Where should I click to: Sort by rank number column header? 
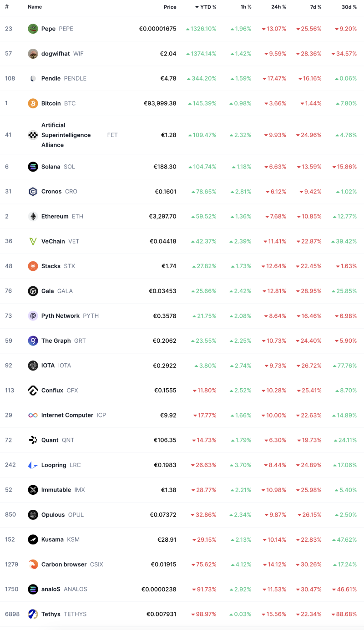[7, 7]
